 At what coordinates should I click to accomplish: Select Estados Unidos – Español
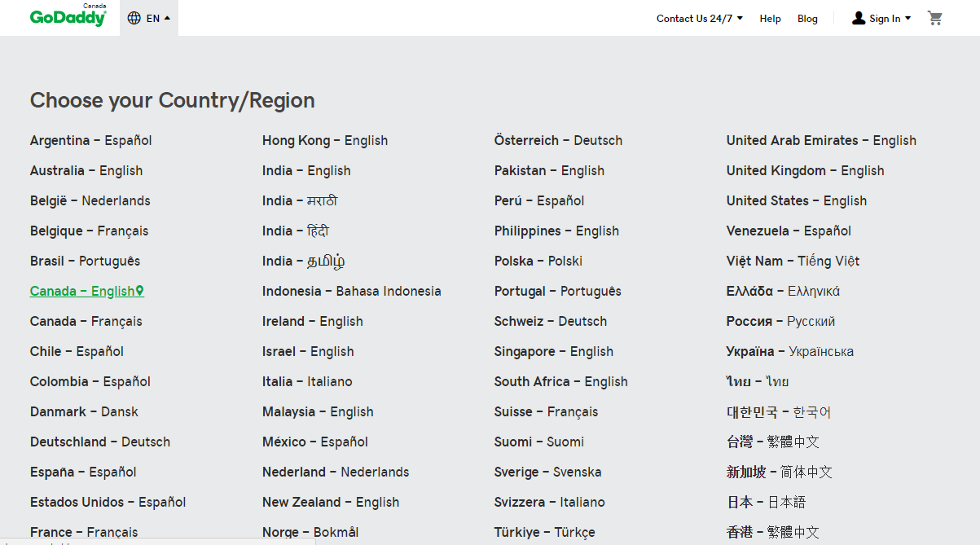(108, 502)
